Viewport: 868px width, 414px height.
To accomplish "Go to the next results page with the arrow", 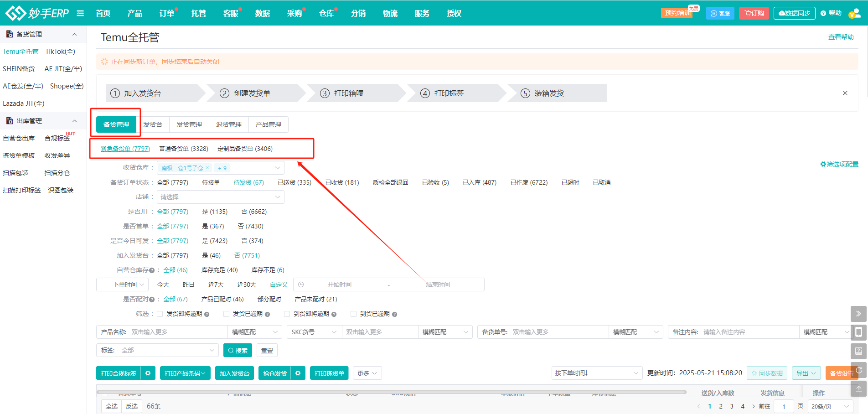I will (754, 406).
